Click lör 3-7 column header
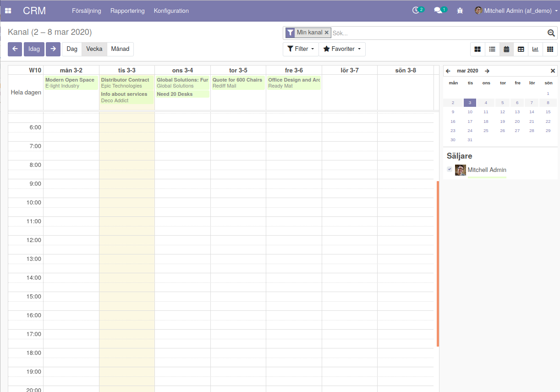 [350, 70]
